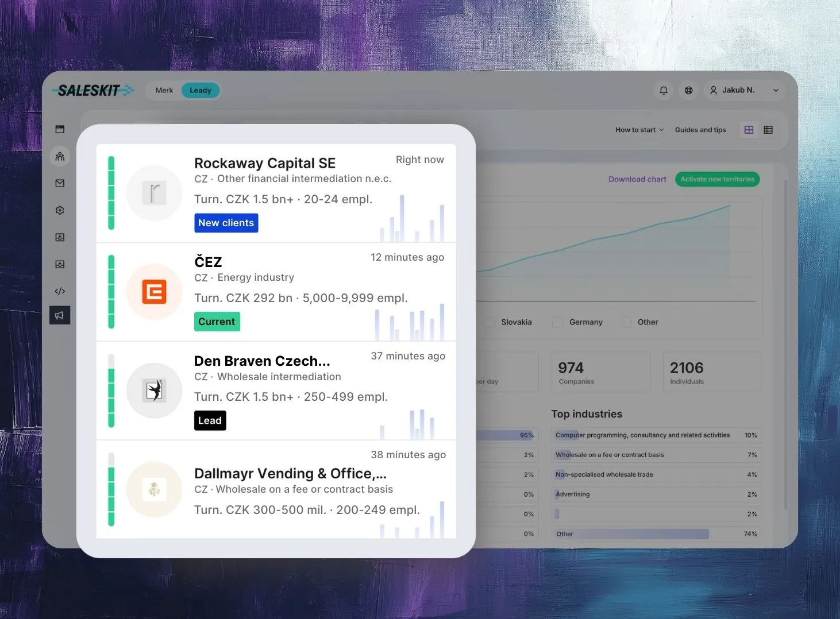
Task: Click Other financial intermediation n.e.c. label
Action: [305, 179]
